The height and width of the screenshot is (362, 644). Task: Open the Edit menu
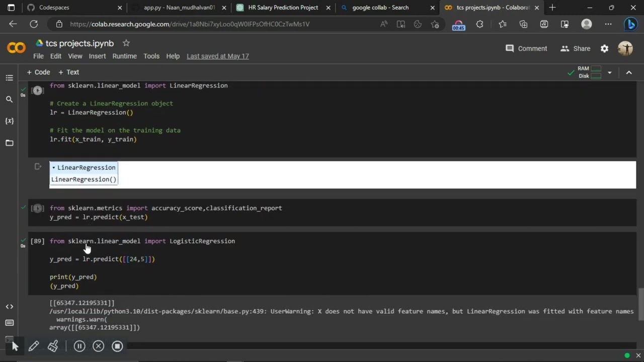(x=56, y=56)
